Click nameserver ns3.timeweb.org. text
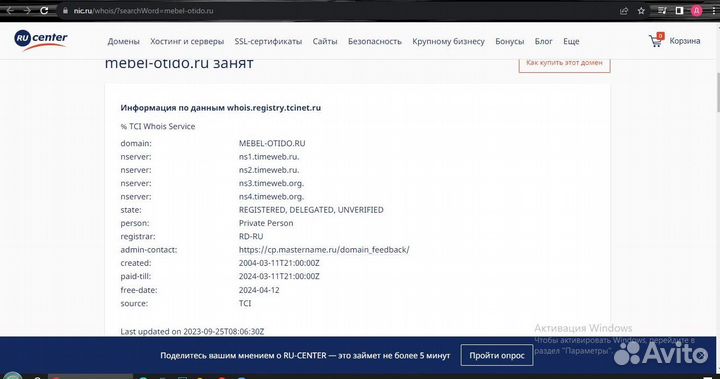720x379 pixels. [271, 183]
